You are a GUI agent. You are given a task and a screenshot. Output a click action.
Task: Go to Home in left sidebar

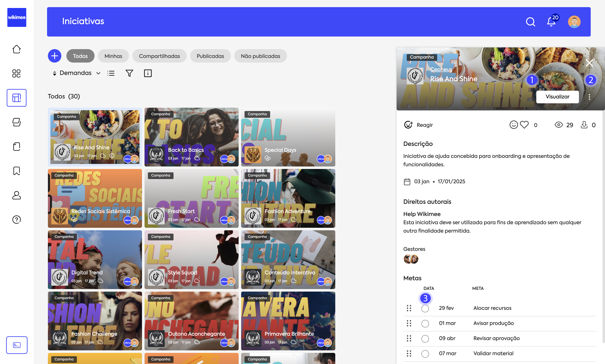[x=16, y=49]
